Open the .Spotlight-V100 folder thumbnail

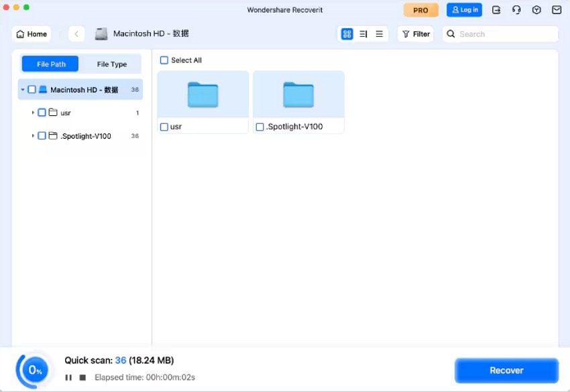point(298,95)
